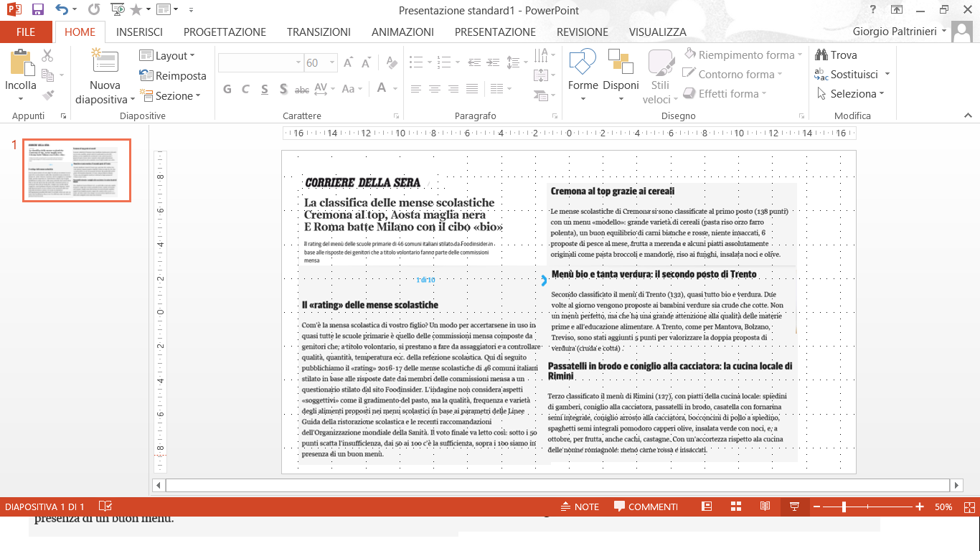The height and width of the screenshot is (551, 980).
Task: Switch to the INSERISCI tab
Action: (x=139, y=32)
